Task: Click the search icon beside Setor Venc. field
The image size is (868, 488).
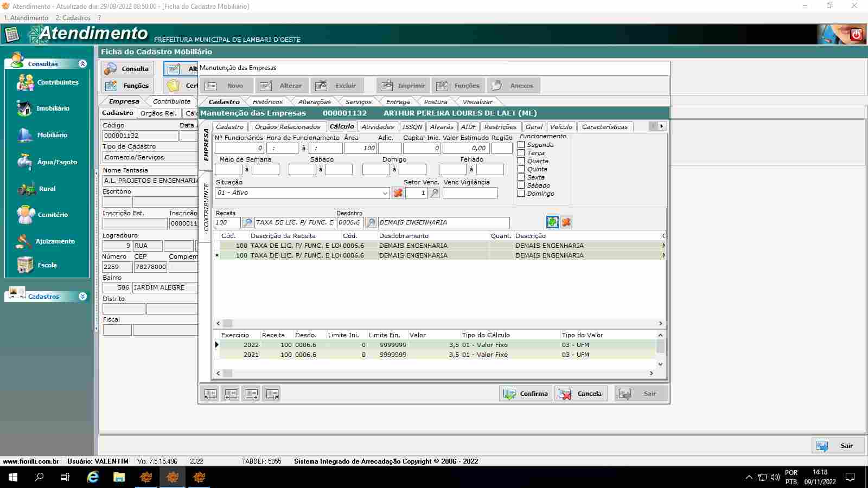Action: (435, 193)
